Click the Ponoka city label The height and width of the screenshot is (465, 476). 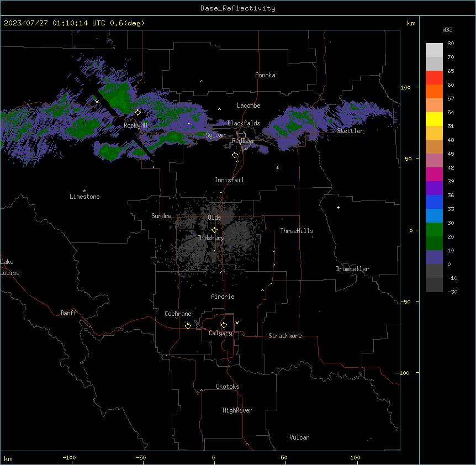coord(265,75)
